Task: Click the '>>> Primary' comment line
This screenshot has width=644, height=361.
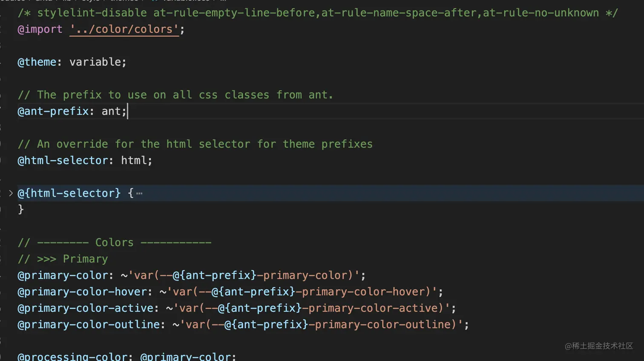Action: click(x=63, y=259)
